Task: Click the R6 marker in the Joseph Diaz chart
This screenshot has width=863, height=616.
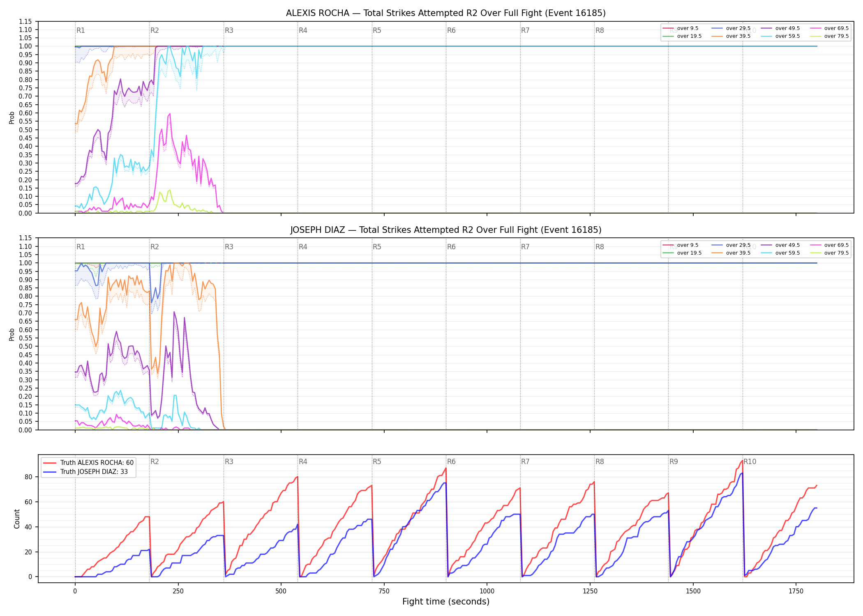Action: 451,247
